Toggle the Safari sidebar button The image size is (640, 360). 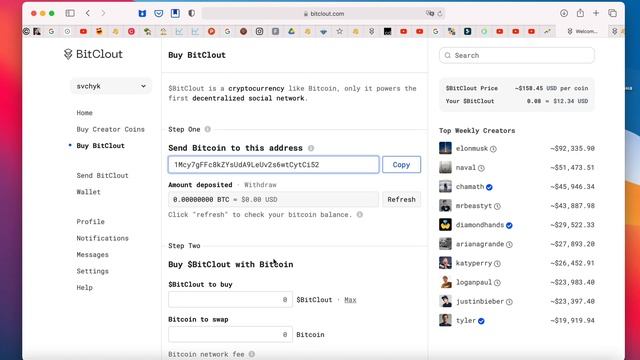point(70,13)
